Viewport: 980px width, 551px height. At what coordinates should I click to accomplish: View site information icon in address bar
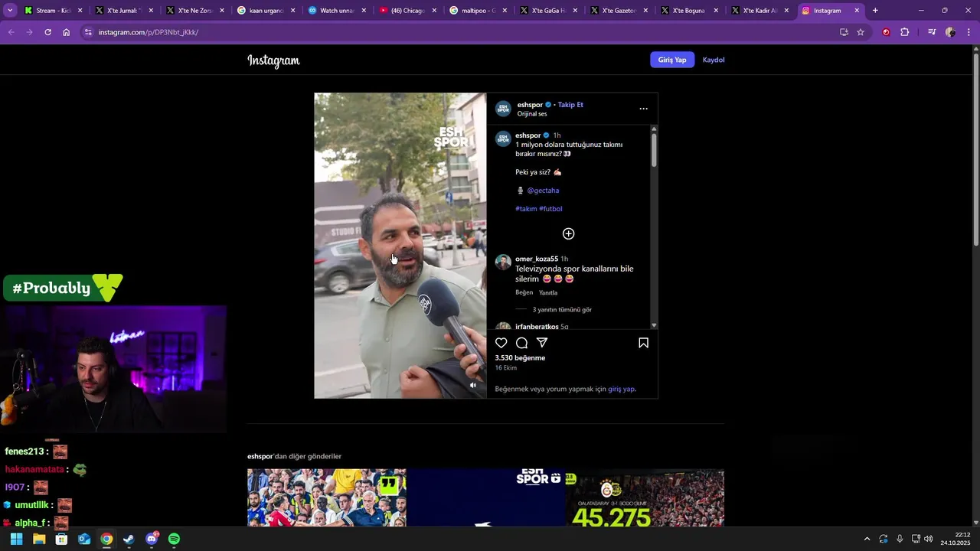(88, 32)
